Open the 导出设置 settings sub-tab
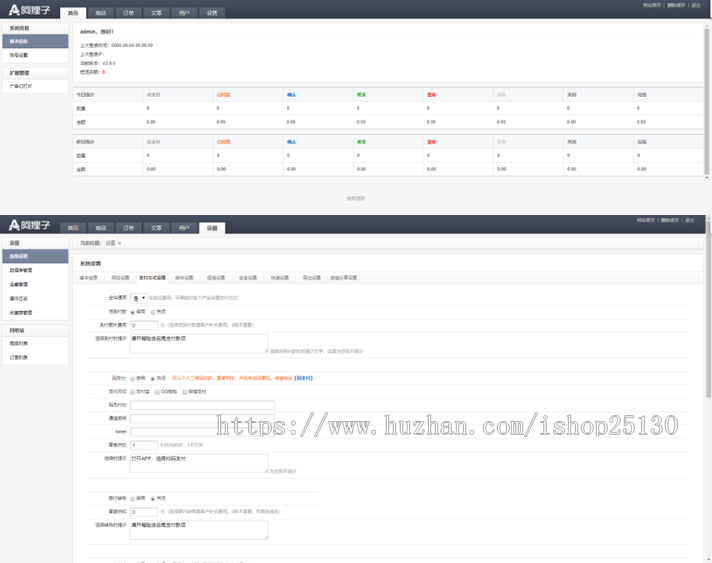This screenshot has width=712, height=563. tap(312, 278)
